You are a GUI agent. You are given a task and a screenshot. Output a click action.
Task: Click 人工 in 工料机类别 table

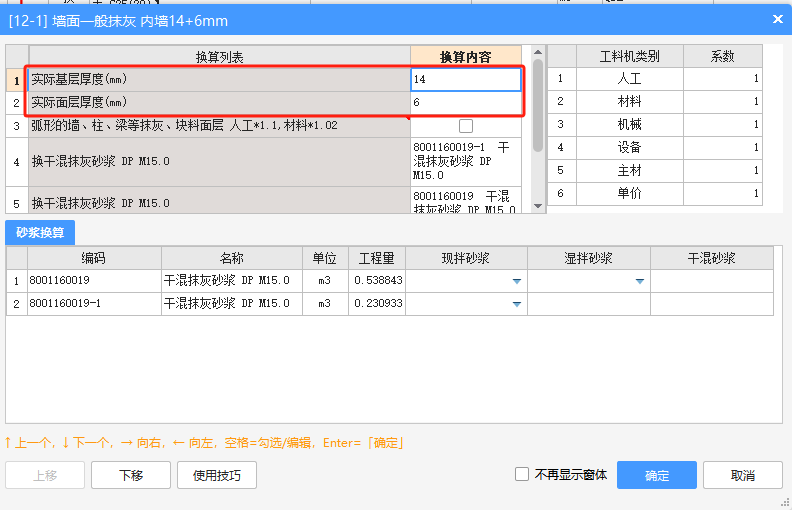point(629,78)
